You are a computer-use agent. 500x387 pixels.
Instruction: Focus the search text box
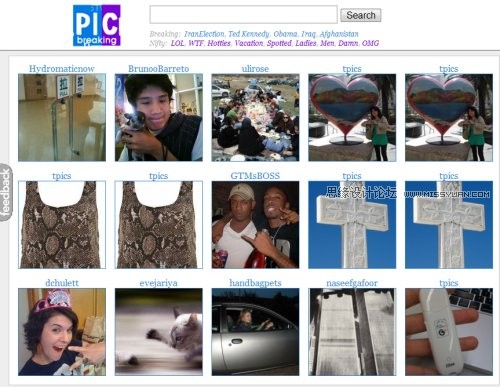pos(243,14)
